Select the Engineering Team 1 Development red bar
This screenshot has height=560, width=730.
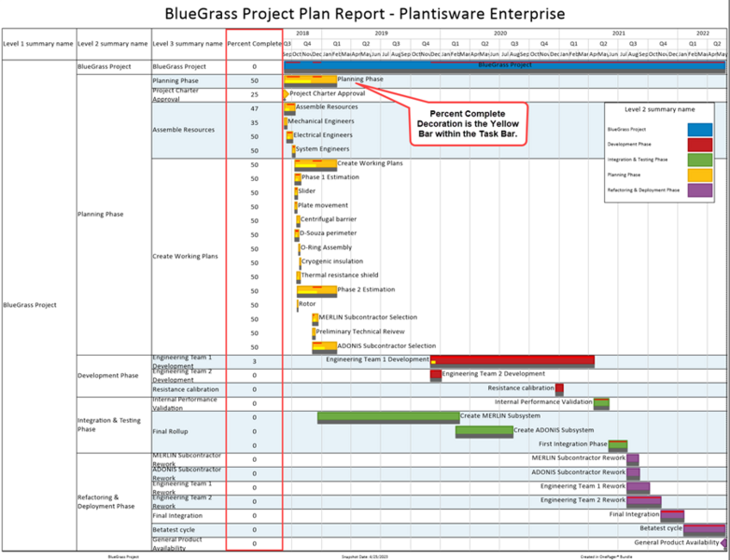point(512,361)
